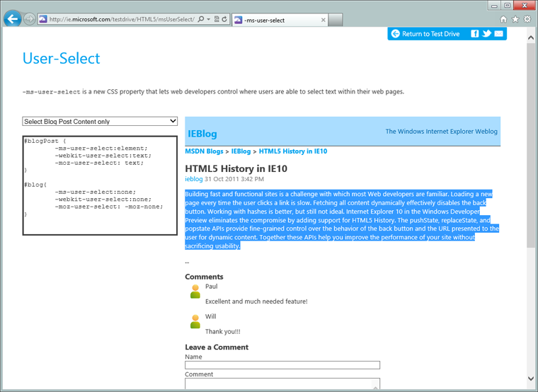Screen dimensions: 538x392
Task: Click the search magnifier in address bar
Action: pos(201,19)
